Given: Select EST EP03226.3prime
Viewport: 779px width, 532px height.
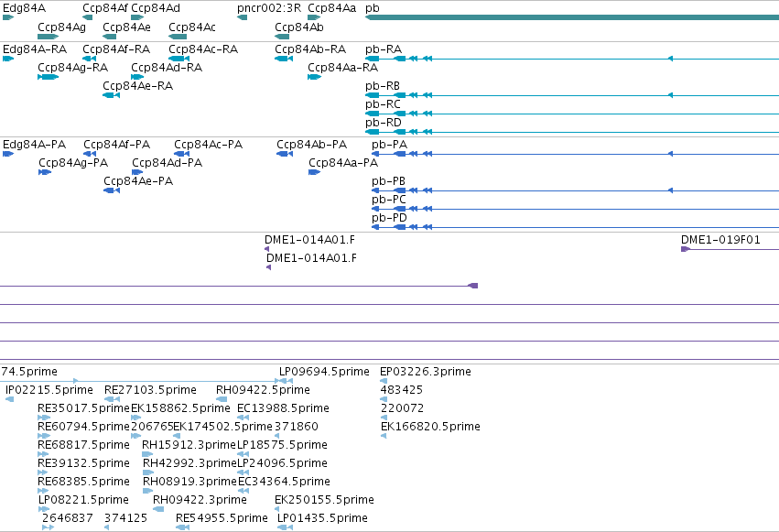Looking at the screenshot, I should 426,372.
